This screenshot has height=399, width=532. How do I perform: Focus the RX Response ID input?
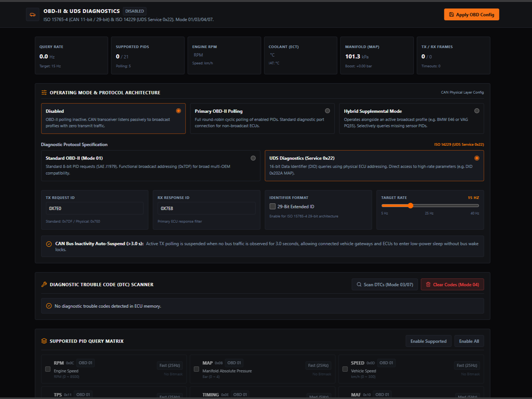(x=206, y=209)
